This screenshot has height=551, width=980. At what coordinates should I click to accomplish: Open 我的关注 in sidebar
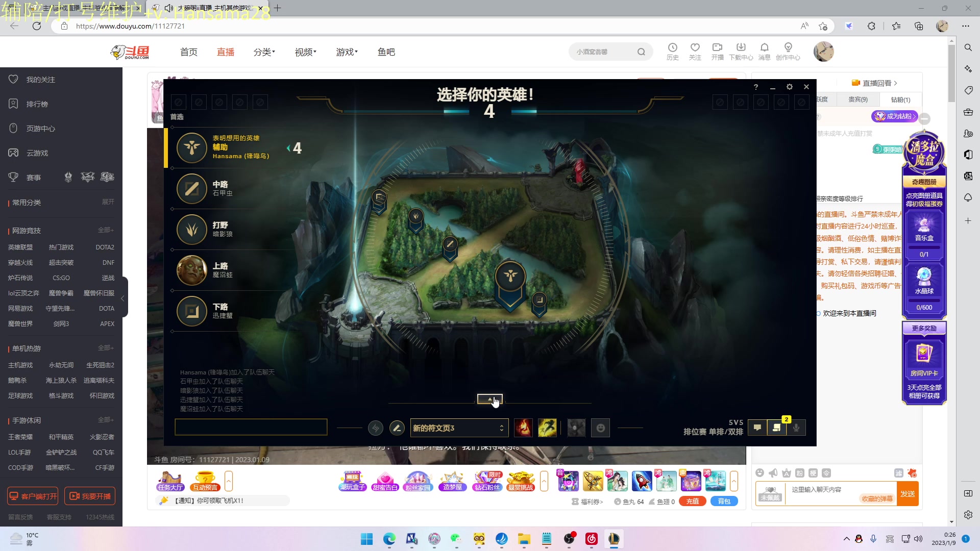coord(41,80)
